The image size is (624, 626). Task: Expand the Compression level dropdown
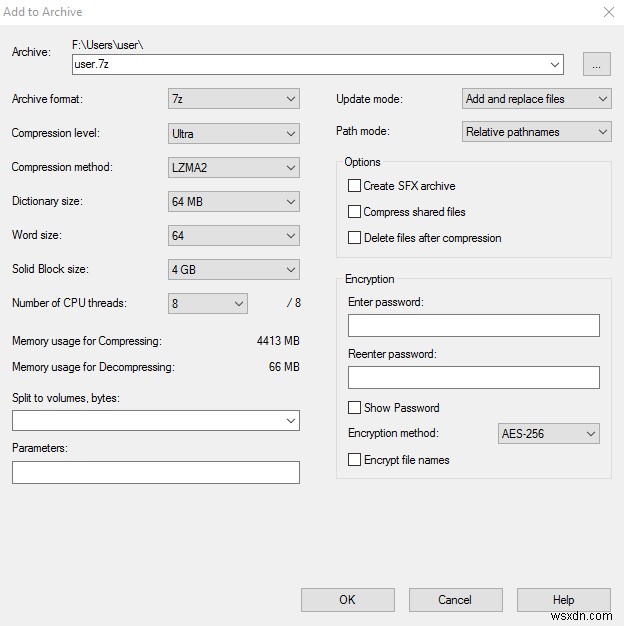pyautogui.click(x=234, y=133)
